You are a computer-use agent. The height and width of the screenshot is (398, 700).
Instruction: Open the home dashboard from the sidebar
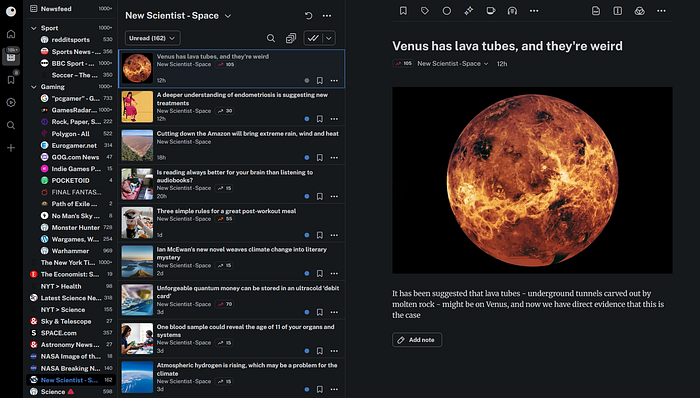(x=11, y=34)
